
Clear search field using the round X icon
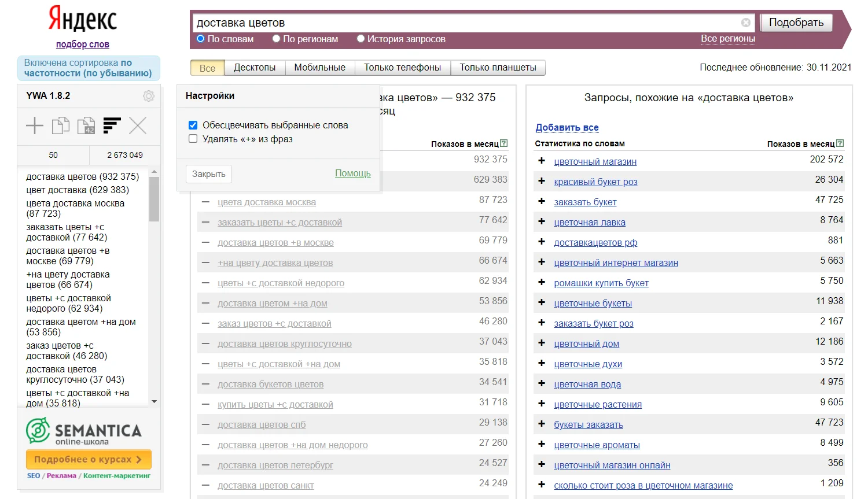[746, 23]
